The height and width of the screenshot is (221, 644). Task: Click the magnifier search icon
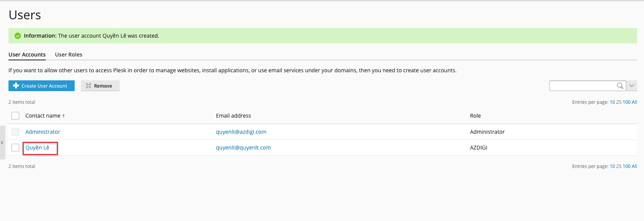pos(620,86)
